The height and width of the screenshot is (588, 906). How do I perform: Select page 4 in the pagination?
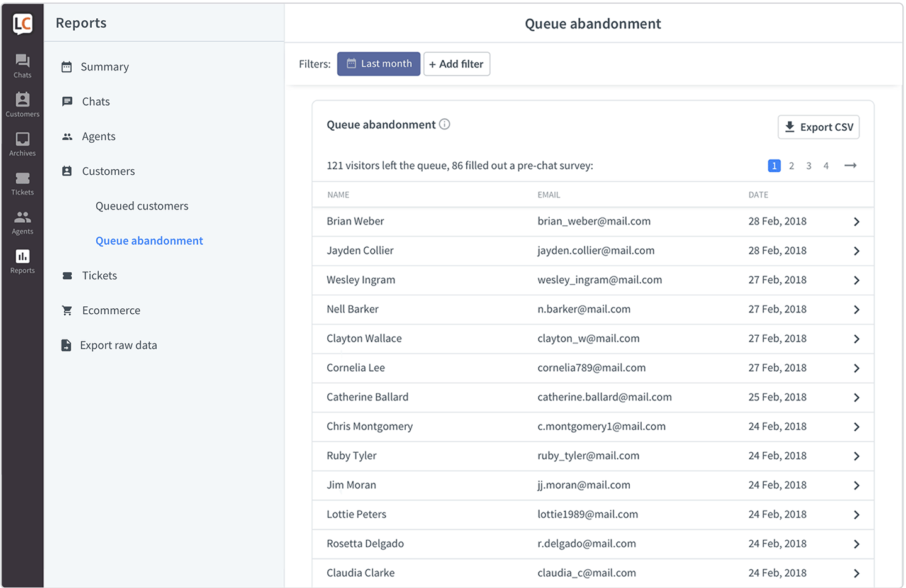[826, 165]
